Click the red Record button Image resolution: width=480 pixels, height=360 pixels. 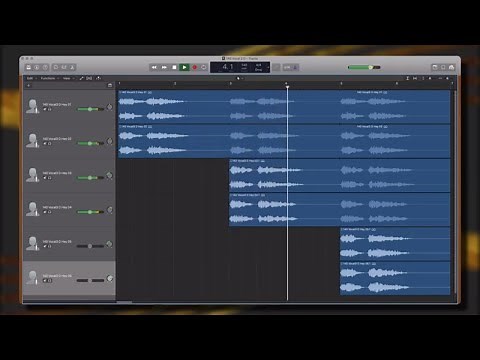point(195,67)
